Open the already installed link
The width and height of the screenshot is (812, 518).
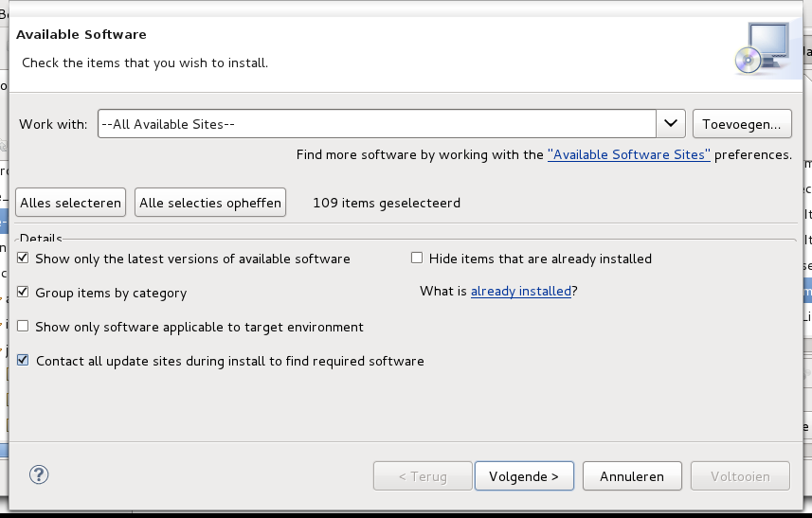point(520,292)
